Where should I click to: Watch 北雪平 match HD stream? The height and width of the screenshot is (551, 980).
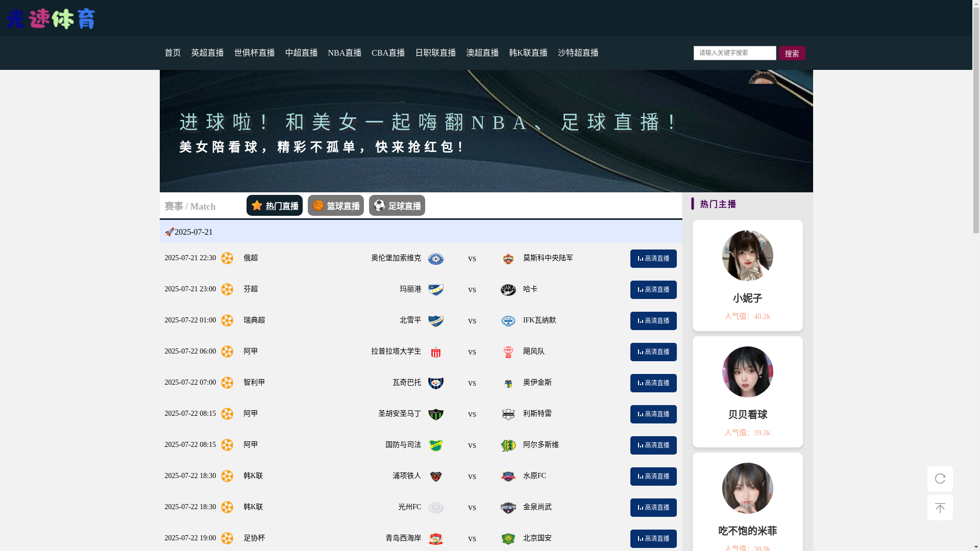point(653,321)
